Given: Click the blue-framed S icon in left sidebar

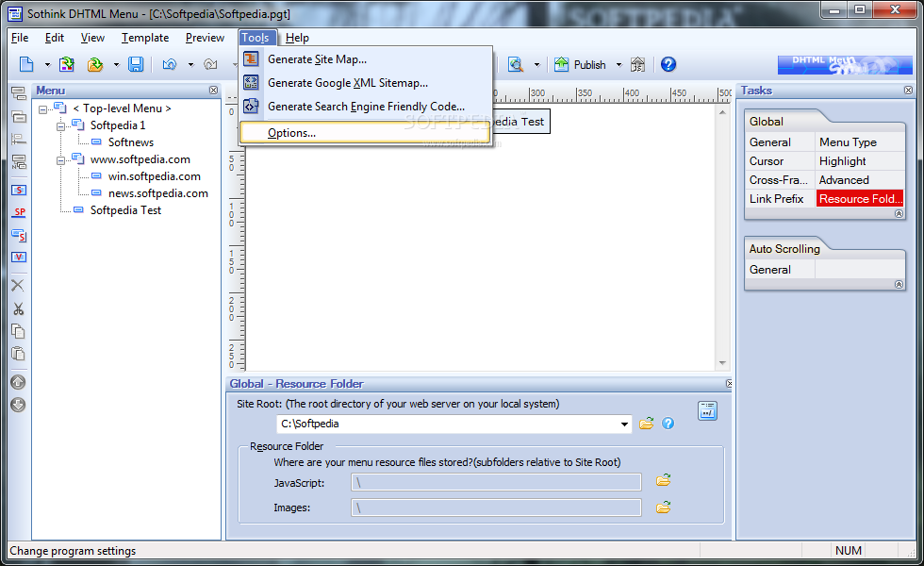Looking at the screenshot, I should [19, 190].
